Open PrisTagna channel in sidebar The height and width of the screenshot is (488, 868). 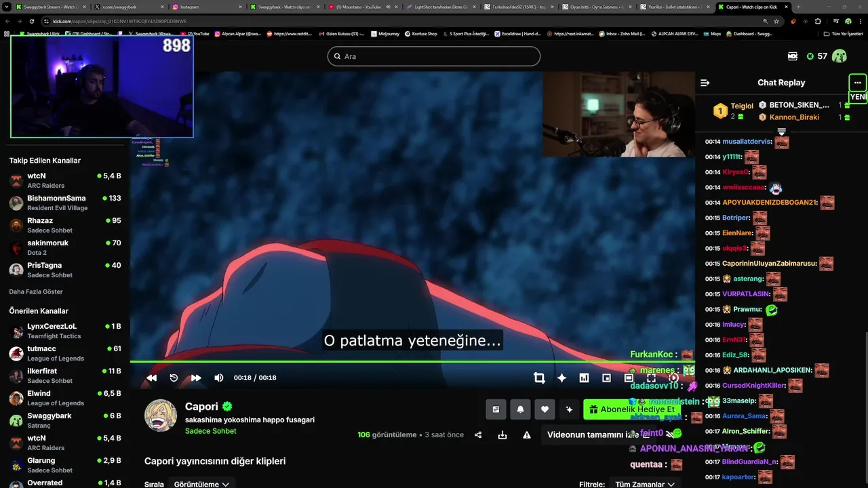click(65, 270)
